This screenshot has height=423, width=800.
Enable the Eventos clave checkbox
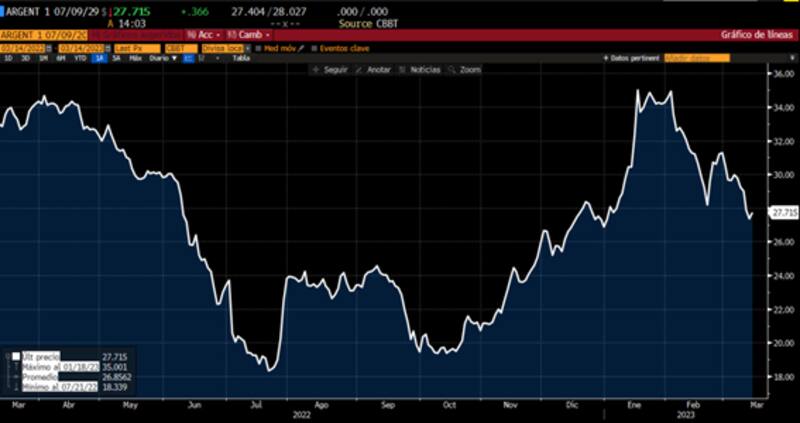point(312,47)
